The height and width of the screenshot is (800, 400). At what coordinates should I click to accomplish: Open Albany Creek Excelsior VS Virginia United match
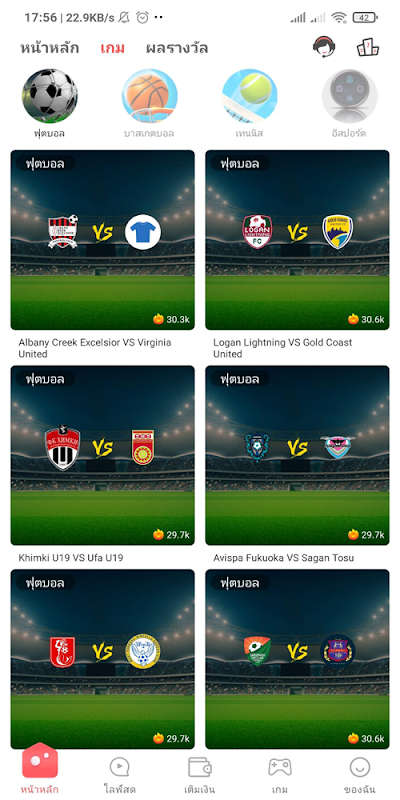[103, 240]
